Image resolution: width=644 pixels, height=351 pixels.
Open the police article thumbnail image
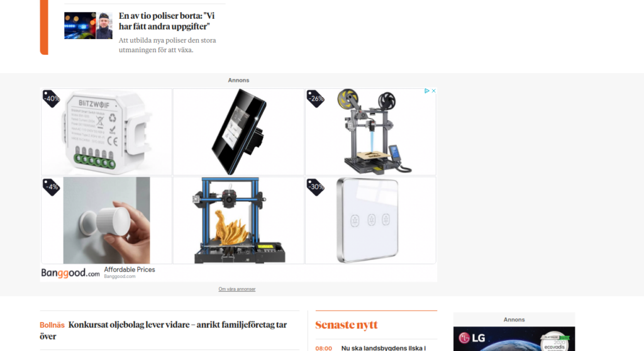pos(88,26)
